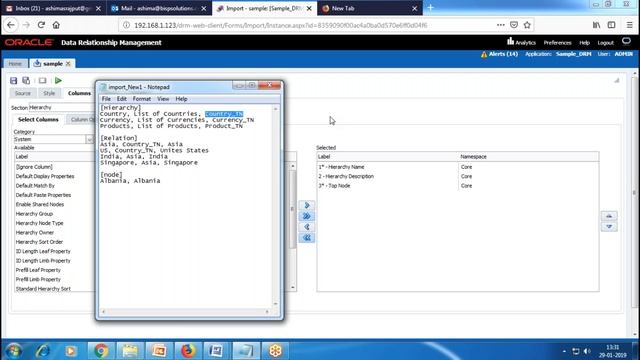Switch to Style tab
Viewport: 640px width, 360px height.
coord(49,93)
